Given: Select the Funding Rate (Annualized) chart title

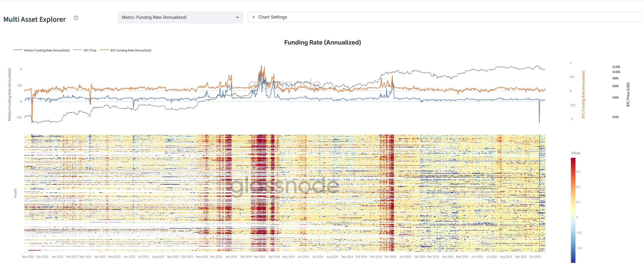Looking at the screenshot, I should tap(322, 42).
